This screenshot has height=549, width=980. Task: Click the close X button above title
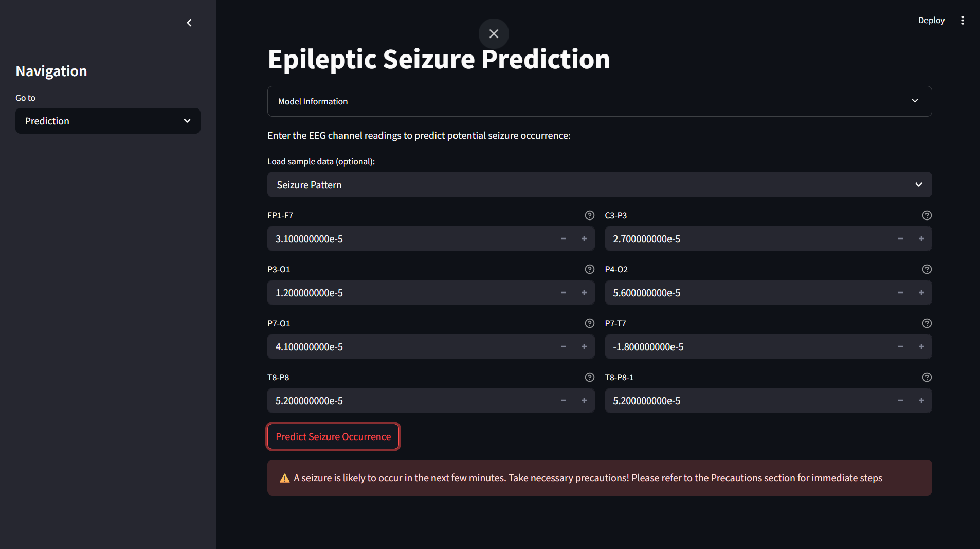[494, 34]
